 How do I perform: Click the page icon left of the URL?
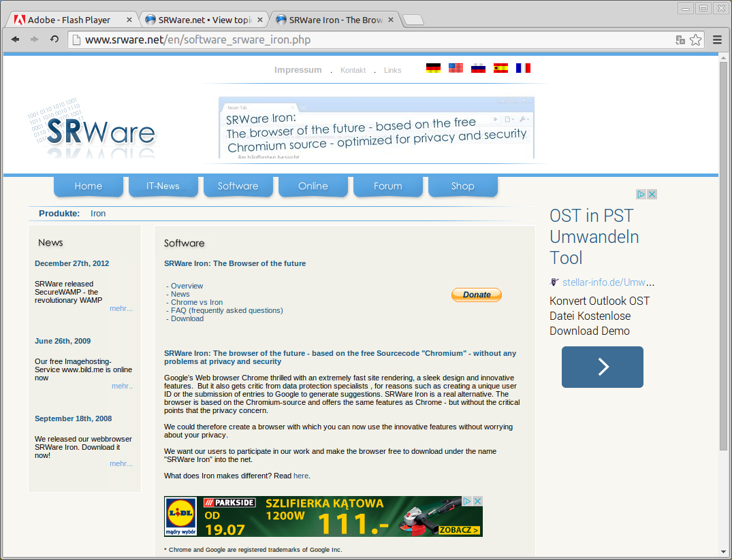(76, 40)
